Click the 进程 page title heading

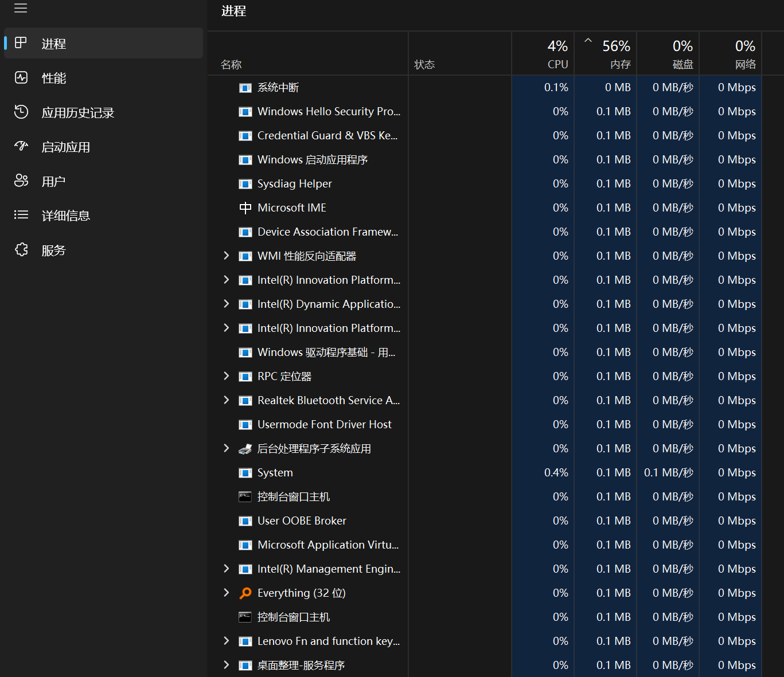coord(234,11)
